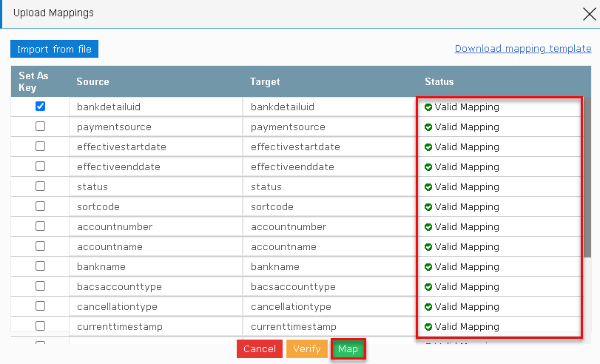This screenshot has width=600, height=364.
Task: Click valid mapping check icon for effectivestartdate
Action: point(428,147)
